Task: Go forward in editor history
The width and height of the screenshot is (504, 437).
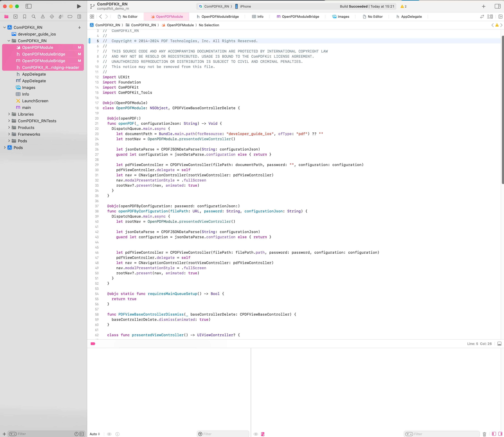Action: click(x=107, y=17)
